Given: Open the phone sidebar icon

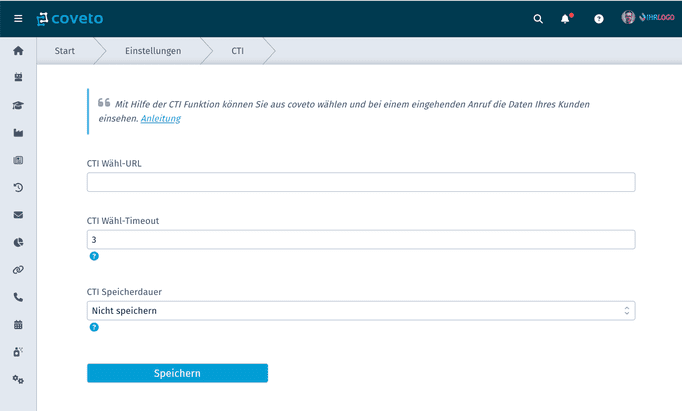Looking at the screenshot, I should pyautogui.click(x=18, y=297).
